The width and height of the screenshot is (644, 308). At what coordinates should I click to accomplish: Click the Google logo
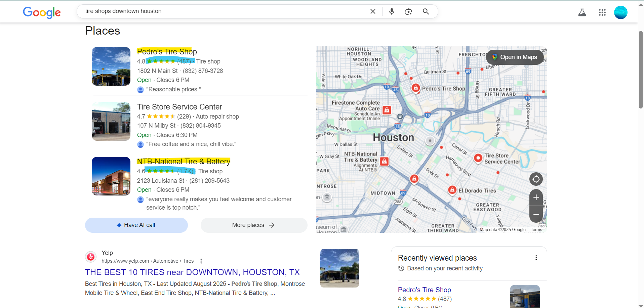point(42,12)
